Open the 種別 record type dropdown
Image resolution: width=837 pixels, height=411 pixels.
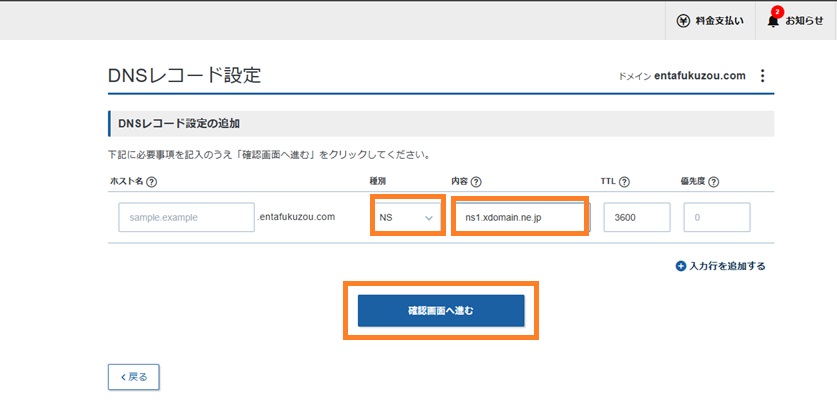click(x=408, y=217)
